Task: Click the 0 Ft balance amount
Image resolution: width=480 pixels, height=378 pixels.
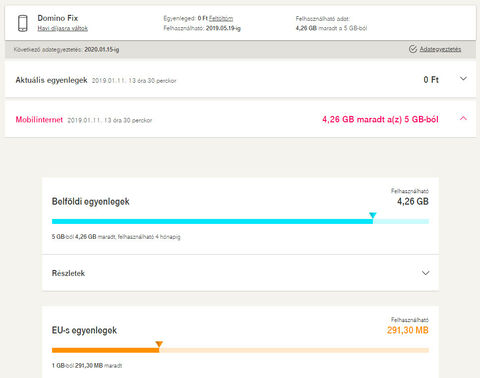Action: pos(431,80)
